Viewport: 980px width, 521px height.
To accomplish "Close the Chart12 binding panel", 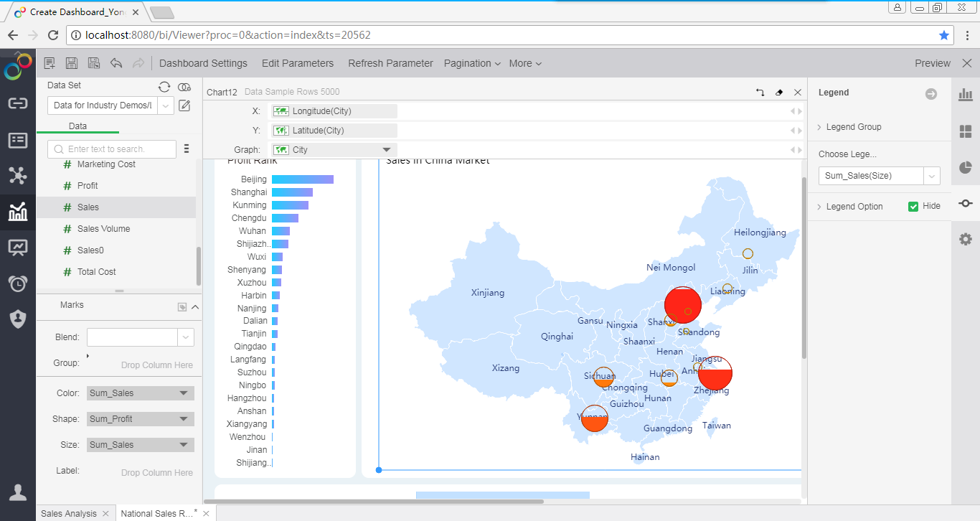I will tap(798, 92).
